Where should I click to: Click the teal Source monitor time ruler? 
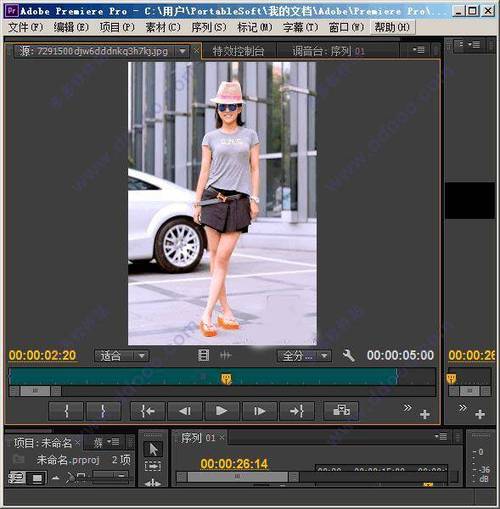point(203,377)
